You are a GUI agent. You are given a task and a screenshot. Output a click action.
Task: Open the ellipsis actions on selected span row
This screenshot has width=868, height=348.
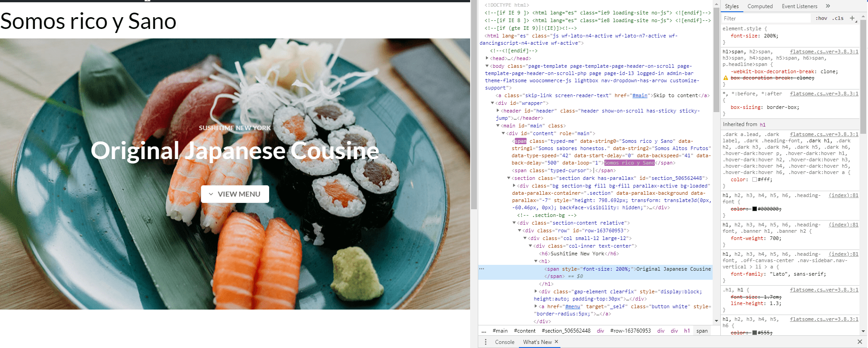click(482, 269)
